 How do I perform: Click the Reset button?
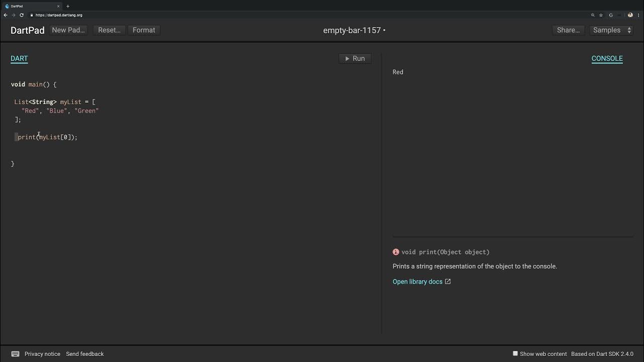tap(109, 30)
